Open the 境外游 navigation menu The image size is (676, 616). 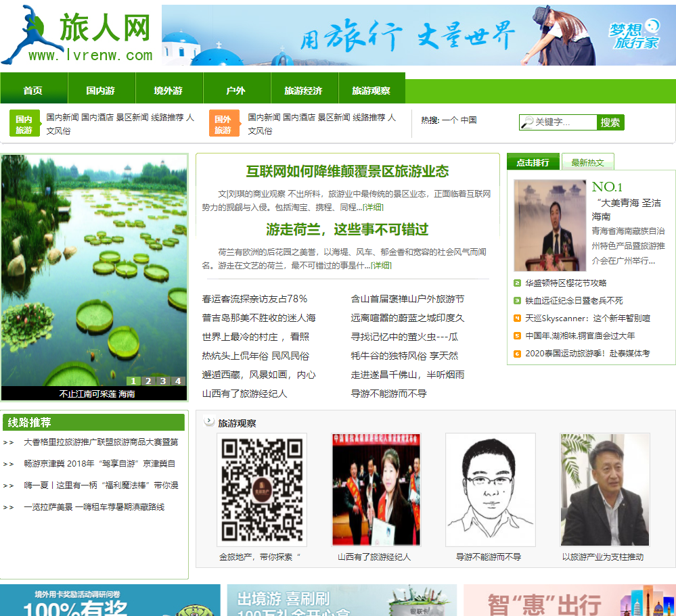(168, 91)
